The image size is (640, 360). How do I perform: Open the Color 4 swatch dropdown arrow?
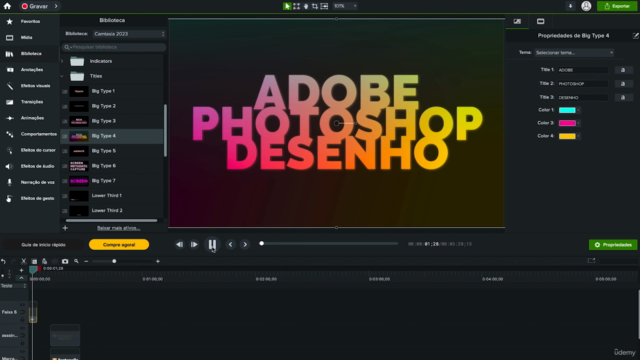point(578,136)
